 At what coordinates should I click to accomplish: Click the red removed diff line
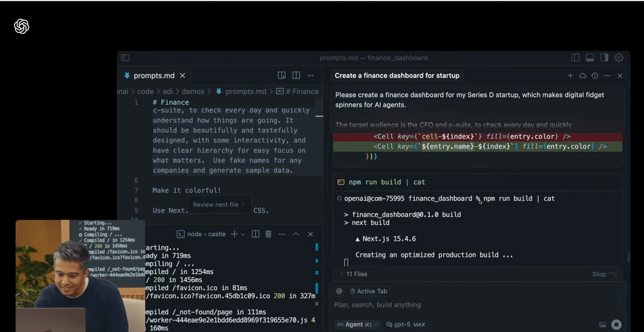pos(477,136)
